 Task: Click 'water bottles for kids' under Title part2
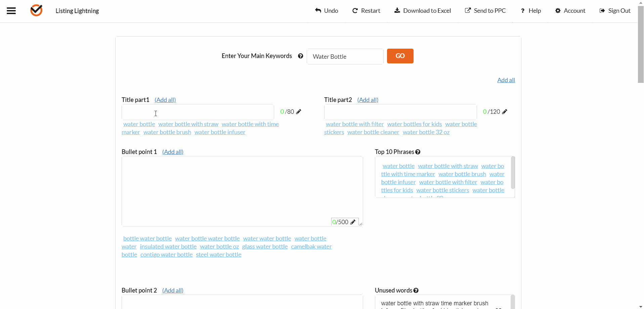click(415, 124)
